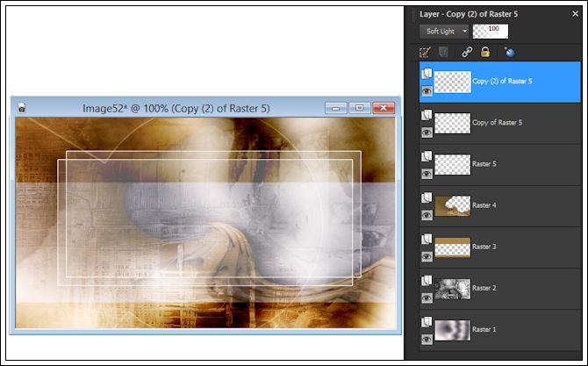
Task: Select the Raster 4 layer thumbnail
Action: pos(453,206)
